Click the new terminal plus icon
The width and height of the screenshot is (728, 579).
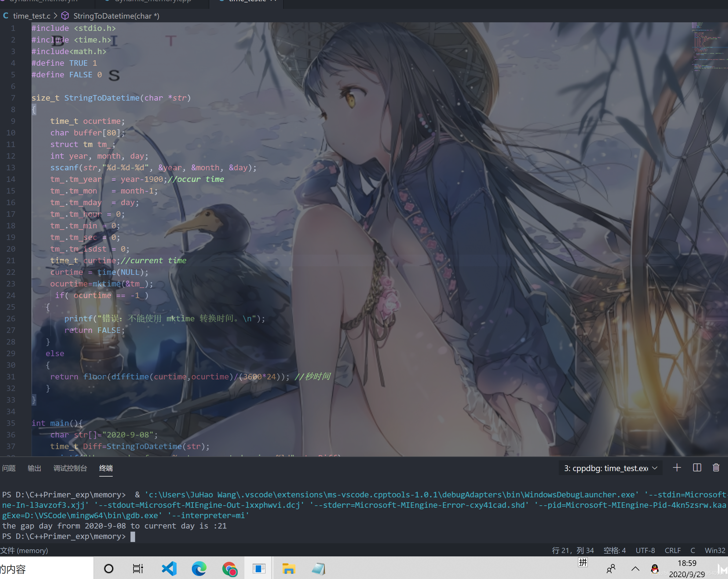pyautogui.click(x=677, y=468)
